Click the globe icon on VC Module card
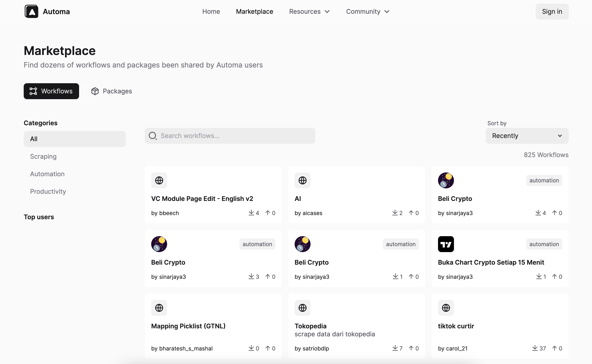The image size is (592, 364). click(x=159, y=180)
